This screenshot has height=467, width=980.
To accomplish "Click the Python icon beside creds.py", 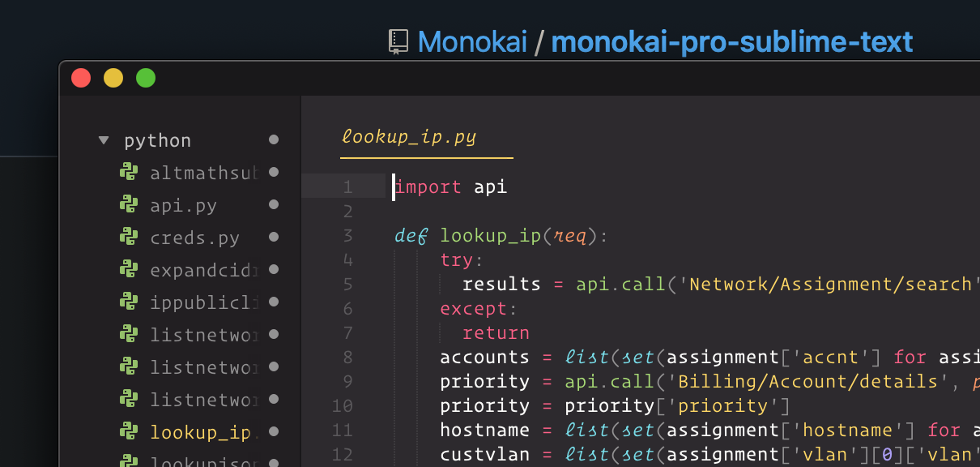I will pos(129,238).
